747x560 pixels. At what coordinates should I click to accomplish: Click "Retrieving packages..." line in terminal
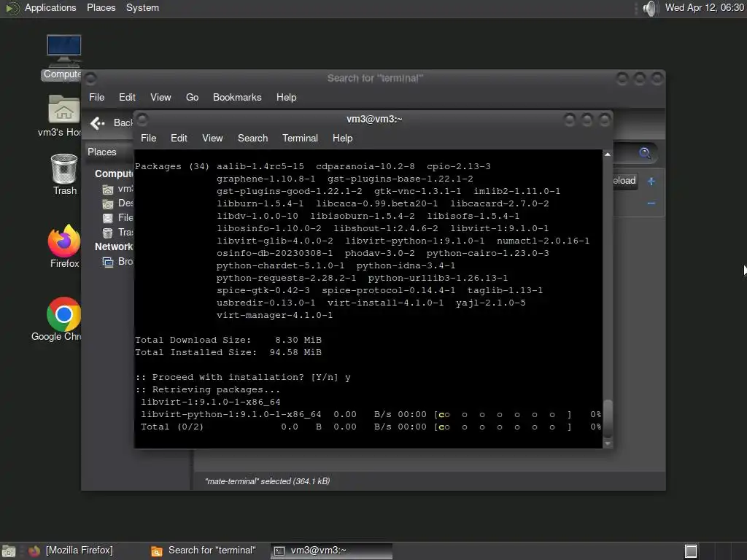(x=208, y=389)
